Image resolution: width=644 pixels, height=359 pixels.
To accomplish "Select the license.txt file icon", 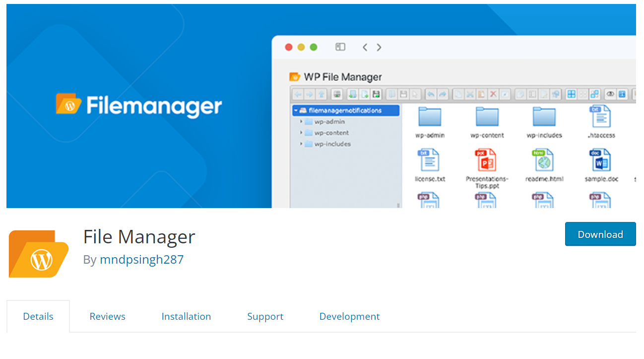I will coord(429,160).
